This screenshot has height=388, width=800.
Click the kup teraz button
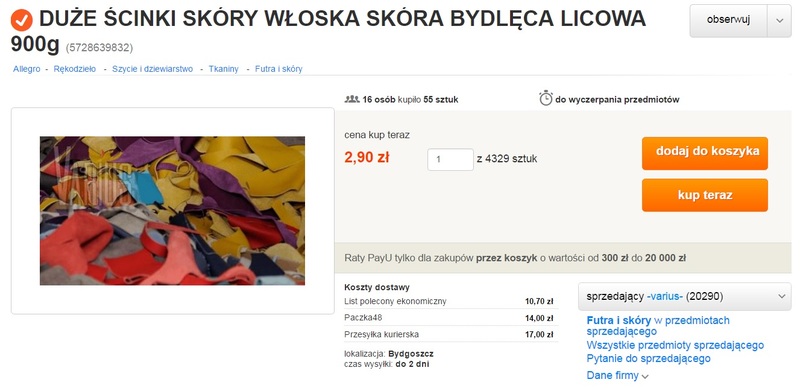[x=705, y=195]
